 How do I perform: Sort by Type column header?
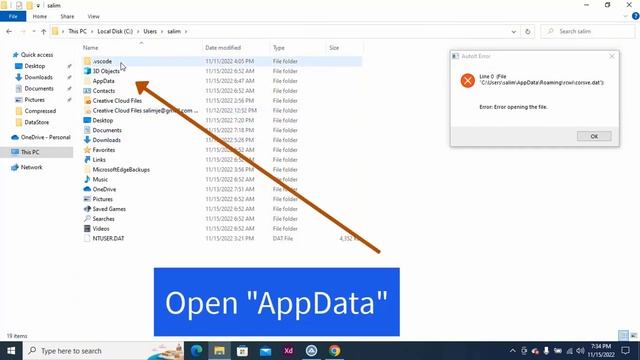click(279, 48)
